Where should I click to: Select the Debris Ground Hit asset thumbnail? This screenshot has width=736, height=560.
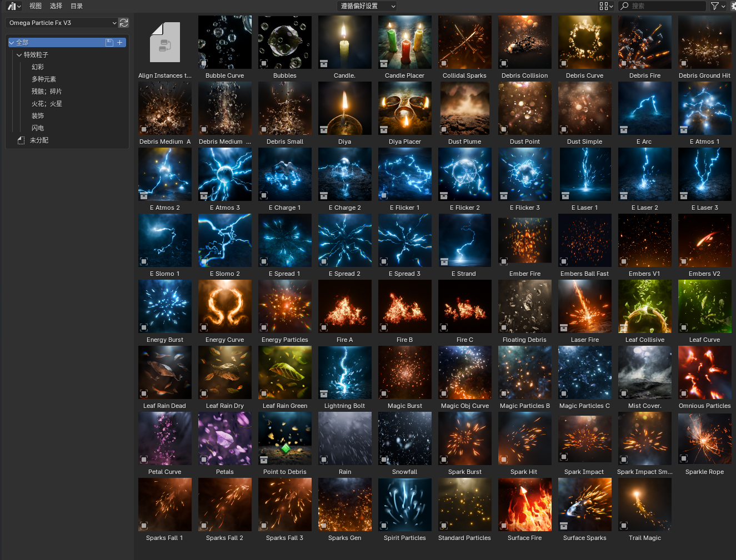coord(705,42)
